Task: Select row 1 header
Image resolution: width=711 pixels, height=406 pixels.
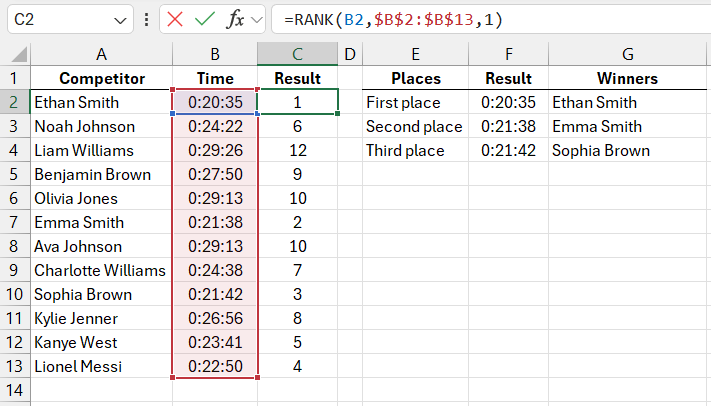Action: (x=15, y=78)
